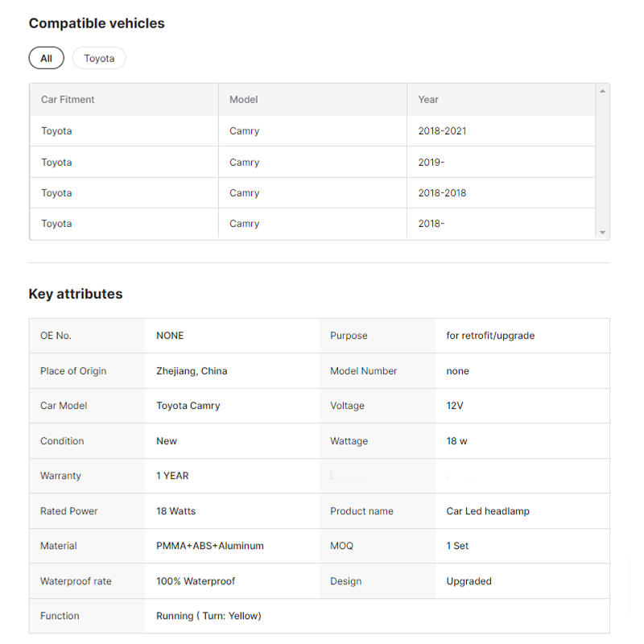Screen dimensions: 644x644
Task: Click the Year column header
Action: [x=428, y=100]
